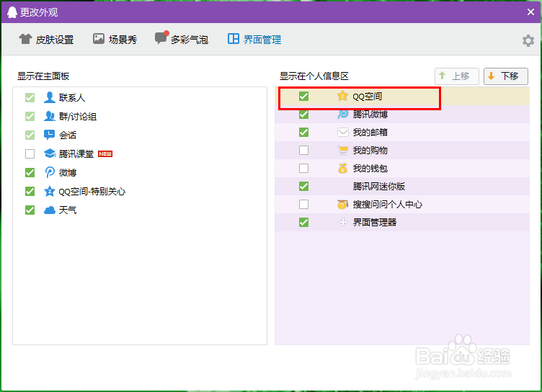
Task: Click the blue star icon of QQ空间-特别关心
Action: [x=50, y=191]
